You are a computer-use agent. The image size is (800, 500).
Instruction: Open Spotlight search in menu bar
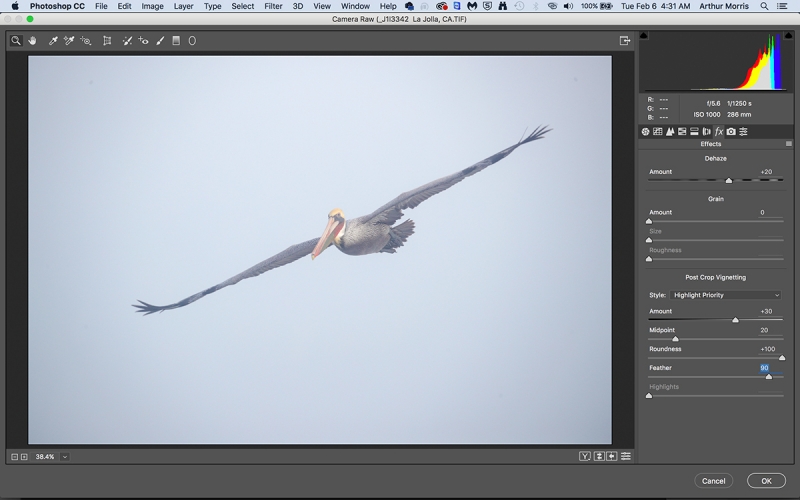tap(764, 6)
